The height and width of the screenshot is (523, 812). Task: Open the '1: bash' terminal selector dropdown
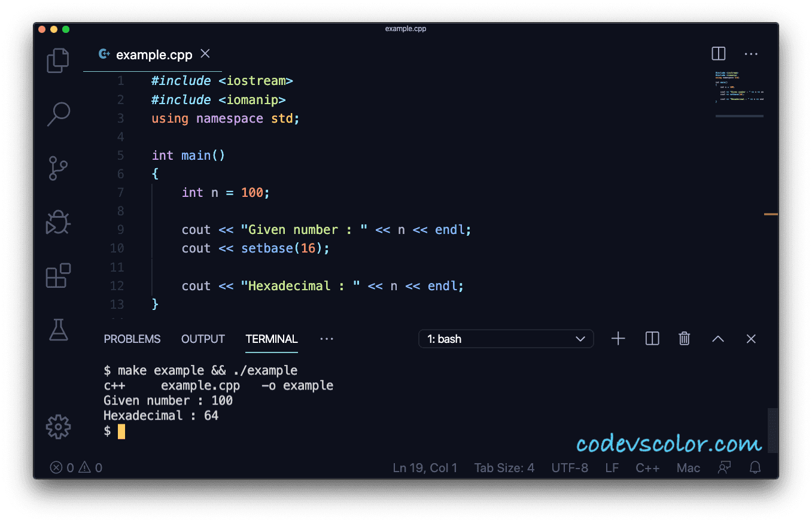(x=506, y=339)
